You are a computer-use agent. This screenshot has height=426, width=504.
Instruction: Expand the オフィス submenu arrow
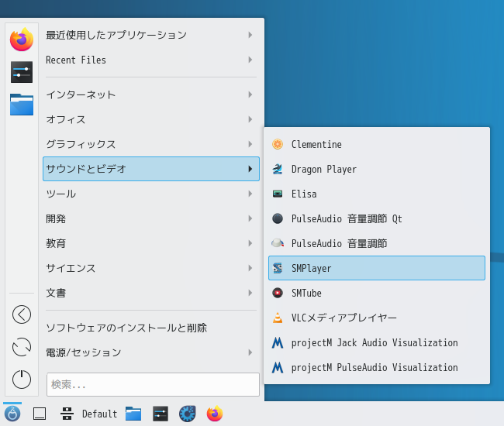[x=250, y=119]
